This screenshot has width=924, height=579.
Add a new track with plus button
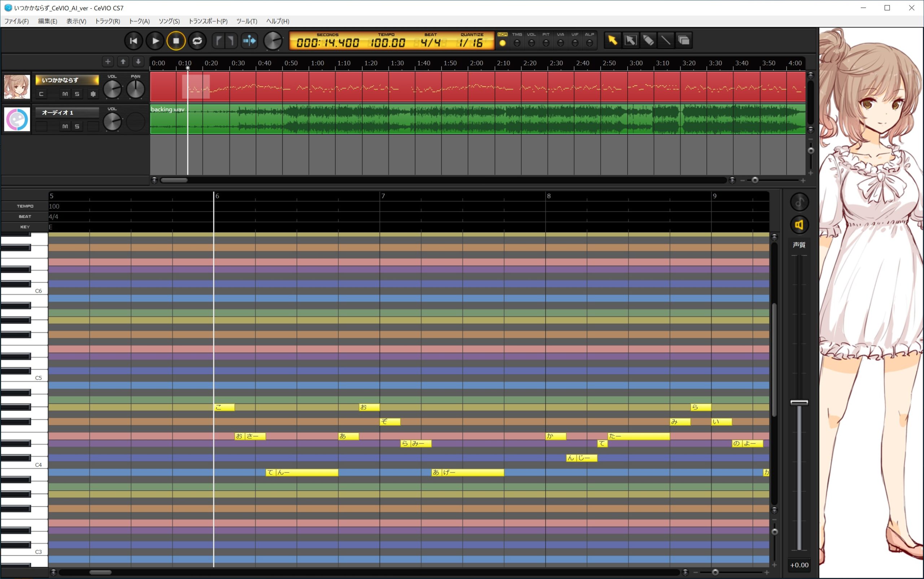tap(108, 61)
